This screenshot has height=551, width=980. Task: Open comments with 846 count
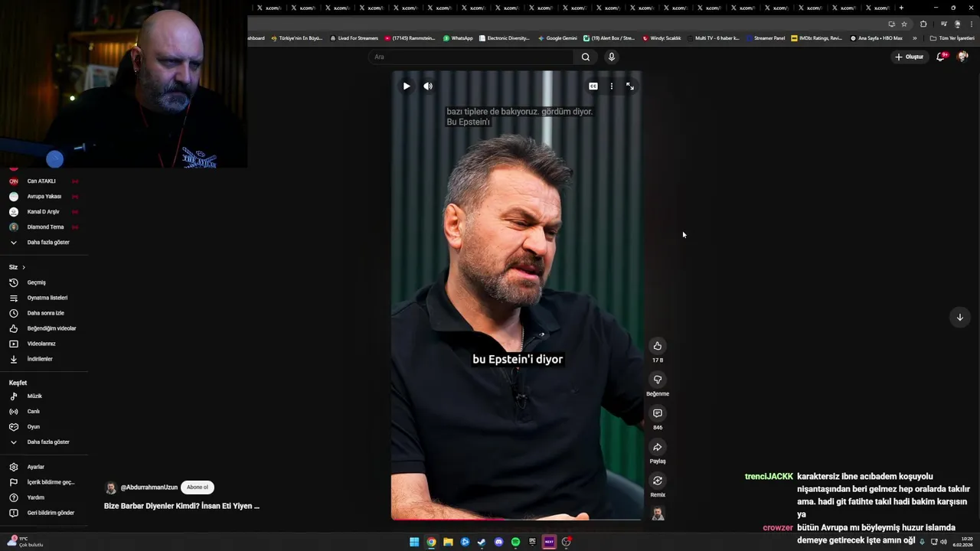click(658, 413)
